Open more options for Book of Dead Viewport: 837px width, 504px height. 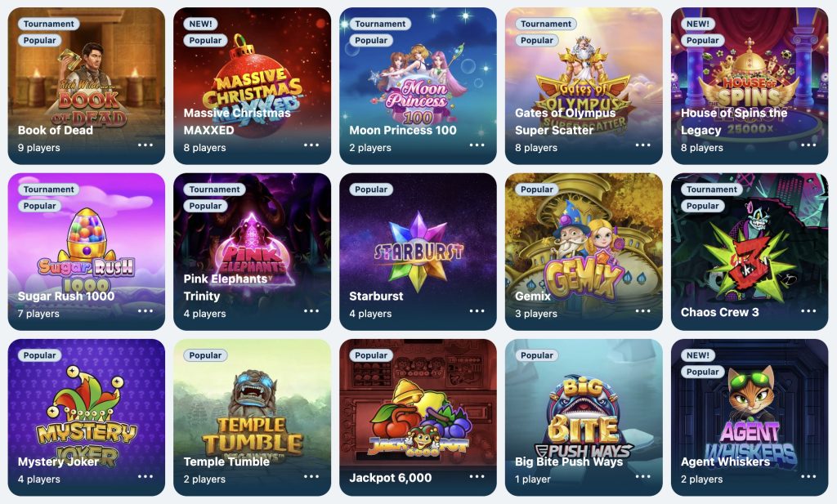(x=145, y=145)
